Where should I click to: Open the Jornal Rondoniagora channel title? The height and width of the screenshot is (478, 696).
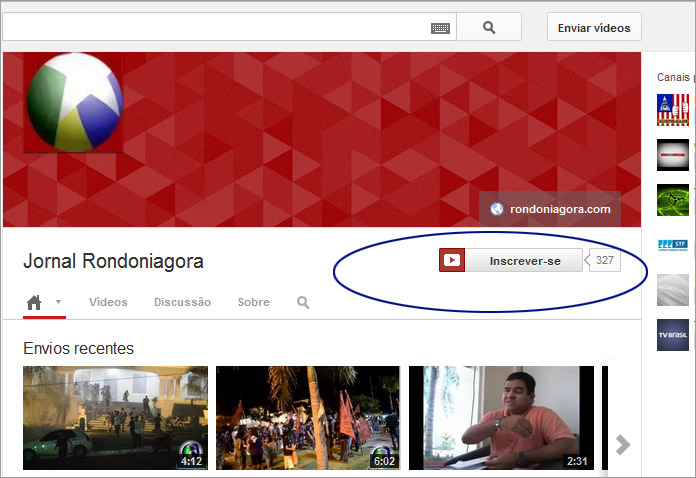pos(113,261)
